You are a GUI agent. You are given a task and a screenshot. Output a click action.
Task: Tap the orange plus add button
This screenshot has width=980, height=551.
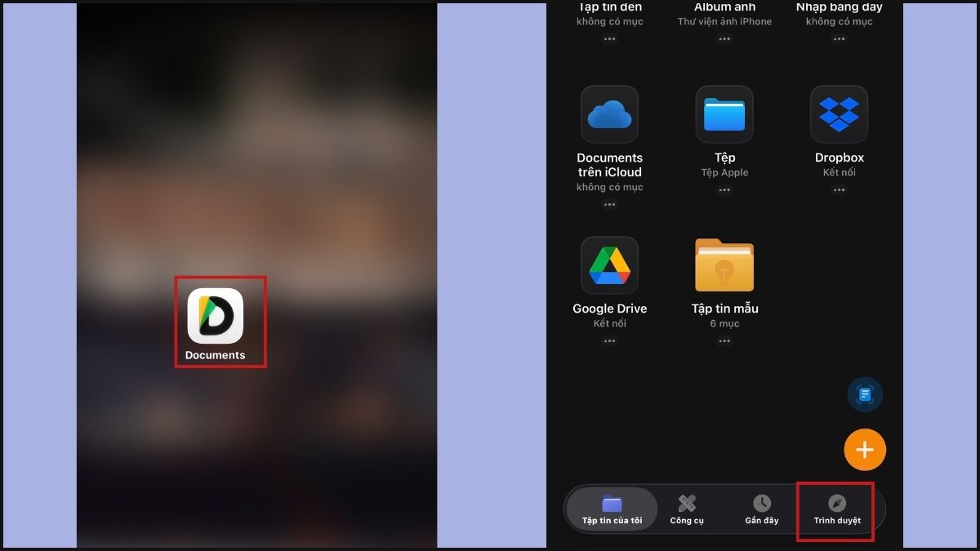865,450
